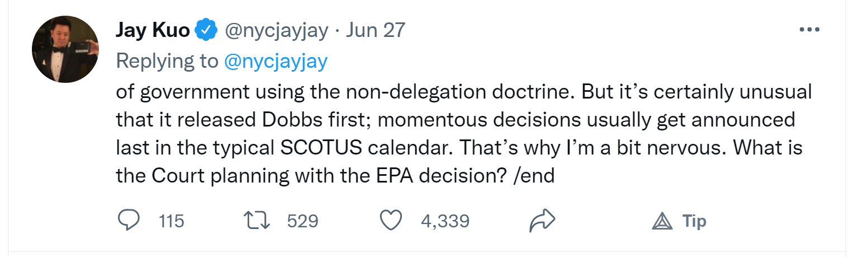Click the @nycjayjay handle beside the name
Viewport: 868px width, 257px height.
coord(276,30)
